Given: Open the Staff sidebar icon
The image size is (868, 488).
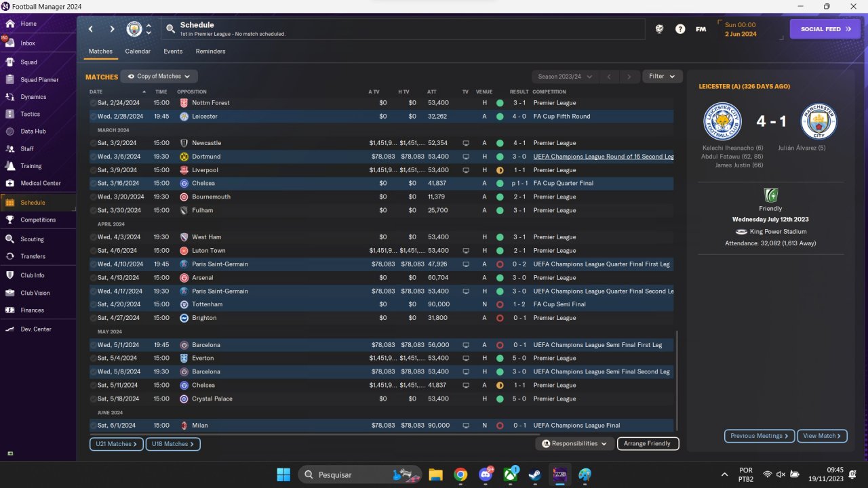Looking at the screenshot, I should [x=9, y=148].
